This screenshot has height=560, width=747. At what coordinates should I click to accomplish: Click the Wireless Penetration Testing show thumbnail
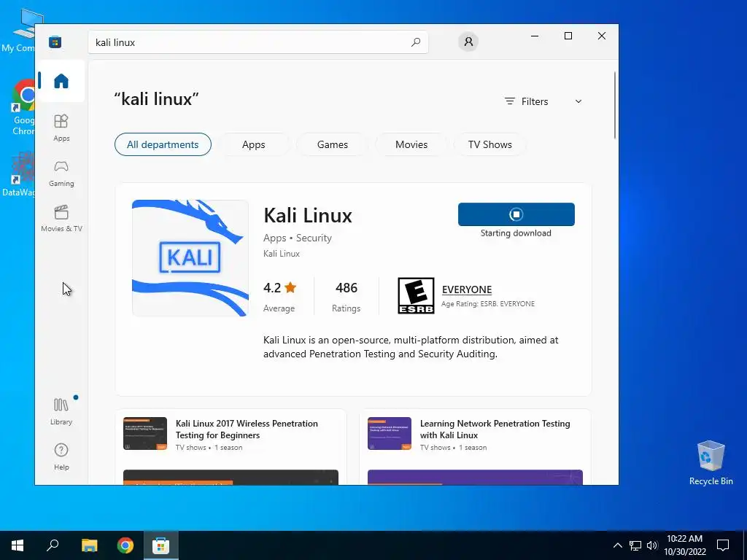point(145,433)
